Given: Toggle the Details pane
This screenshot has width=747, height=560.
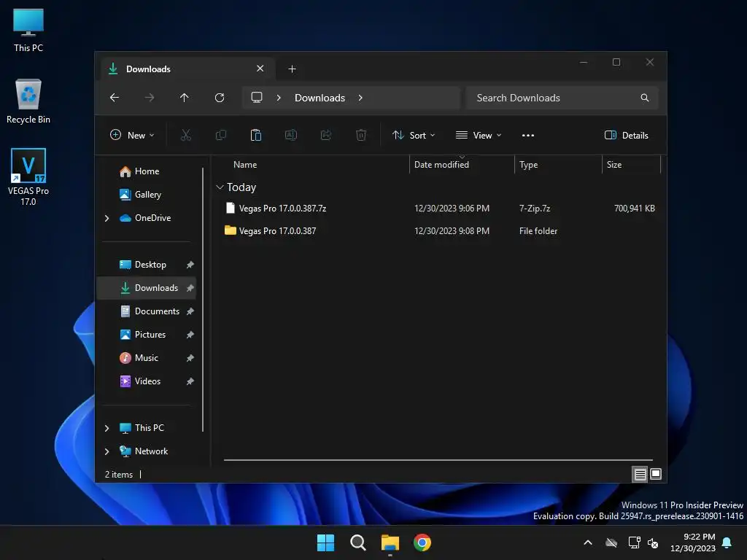Looking at the screenshot, I should point(627,135).
